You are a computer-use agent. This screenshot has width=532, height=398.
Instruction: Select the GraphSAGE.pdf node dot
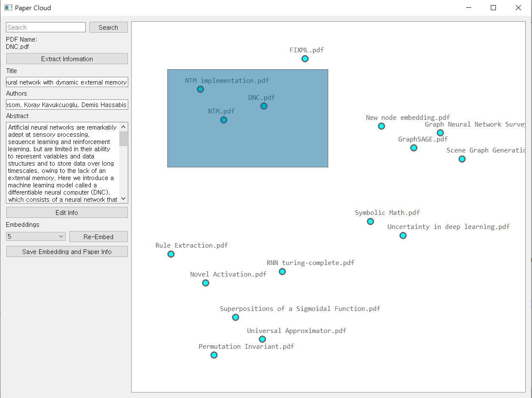pyautogui.click(x=414, y=148)
